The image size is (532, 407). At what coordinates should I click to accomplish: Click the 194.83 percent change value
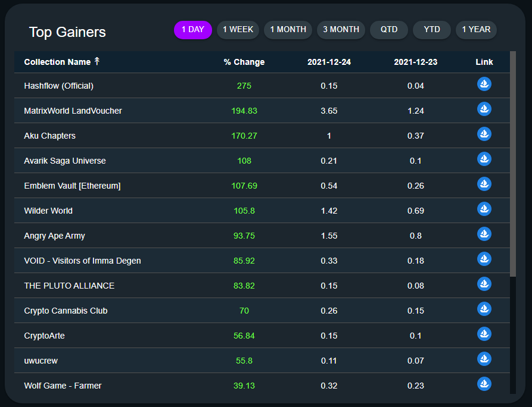(244, 111)
